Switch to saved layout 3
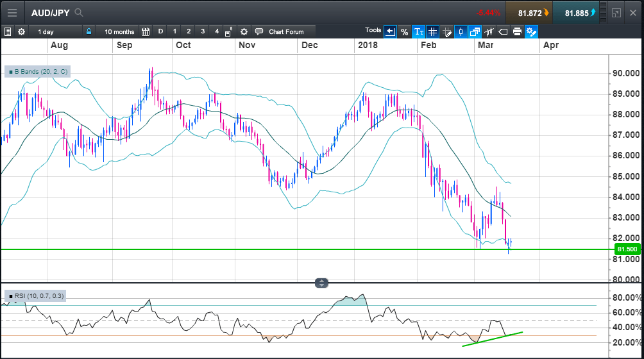Viewport: 644px width, 359px height. 203,31
